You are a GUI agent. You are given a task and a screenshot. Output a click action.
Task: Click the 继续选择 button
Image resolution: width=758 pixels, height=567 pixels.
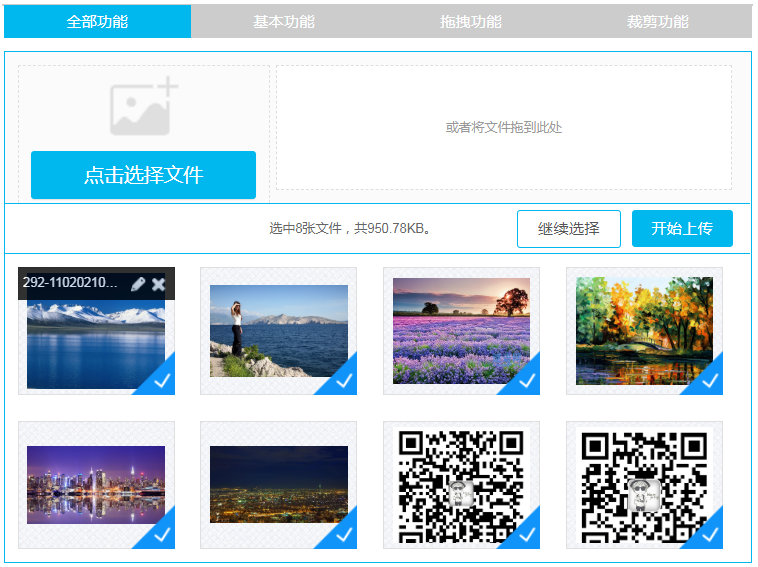coord(568,229)
